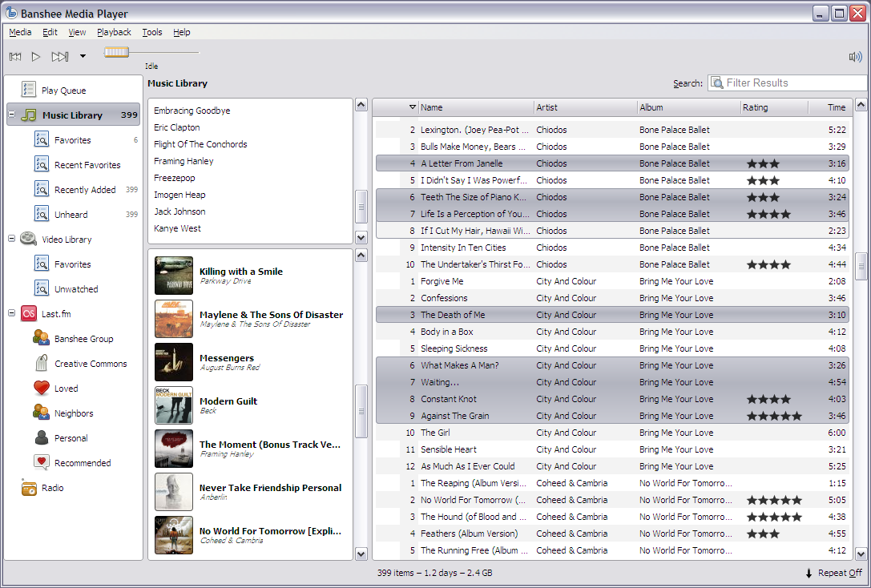Select artist Imogen Heap
The width and height of the screenshot is (871, 588).
(179, 195)
